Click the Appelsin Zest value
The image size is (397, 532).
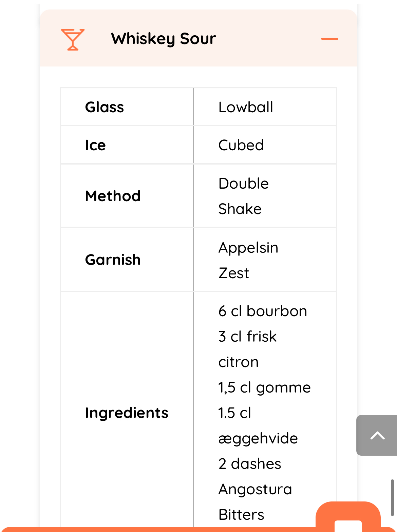coord(248,260)
